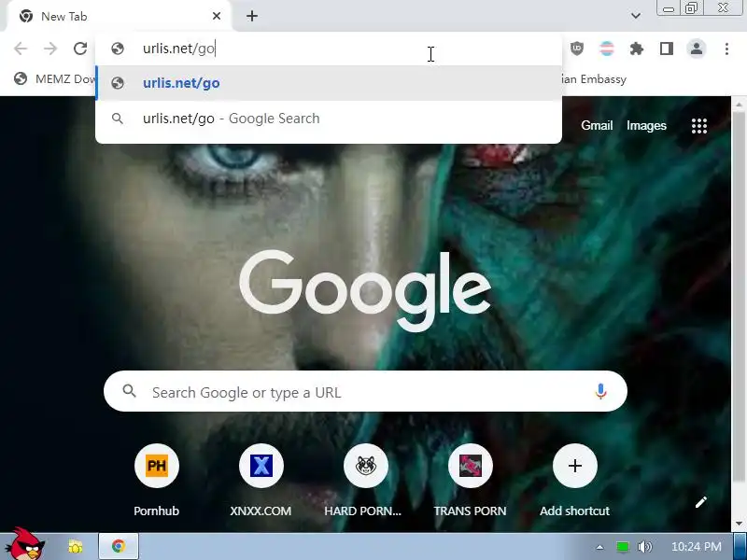Image resolution: width=747 pixels, height=560 pixels.
Task: Show hidden system tray icons
Action: (599, 547)
